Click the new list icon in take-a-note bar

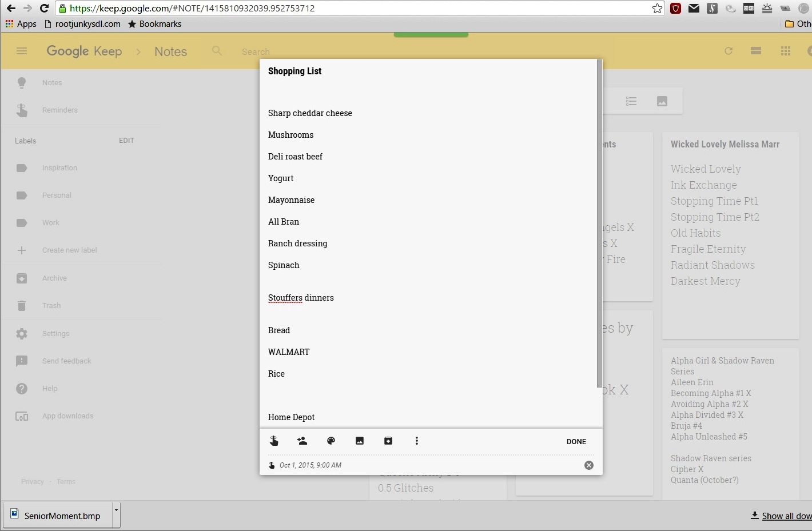(631, 101)
